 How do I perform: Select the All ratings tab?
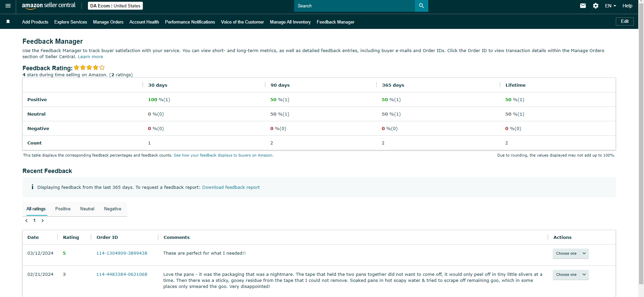tap(36, 209)
